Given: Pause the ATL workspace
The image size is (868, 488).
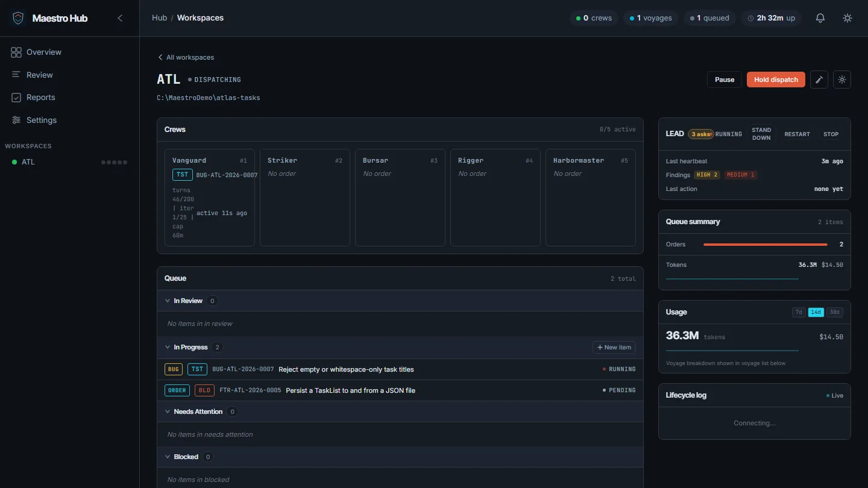Looking at the screenshot, I should pos(725,80).
